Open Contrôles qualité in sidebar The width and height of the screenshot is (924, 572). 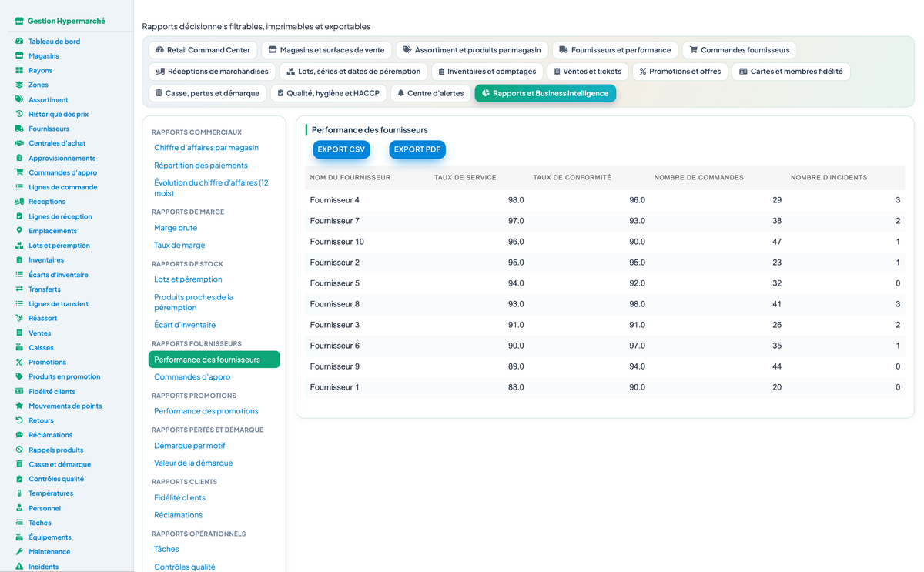(x=56, y=479)
